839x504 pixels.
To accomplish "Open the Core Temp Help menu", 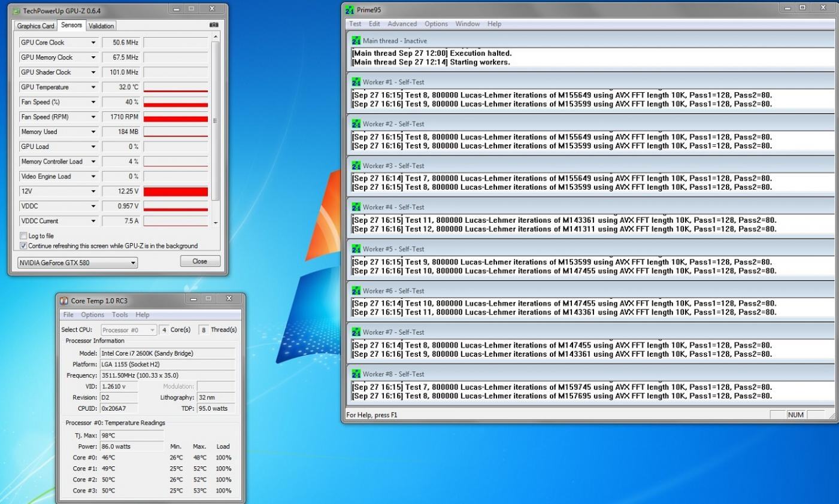I will (x=143, y=315).
